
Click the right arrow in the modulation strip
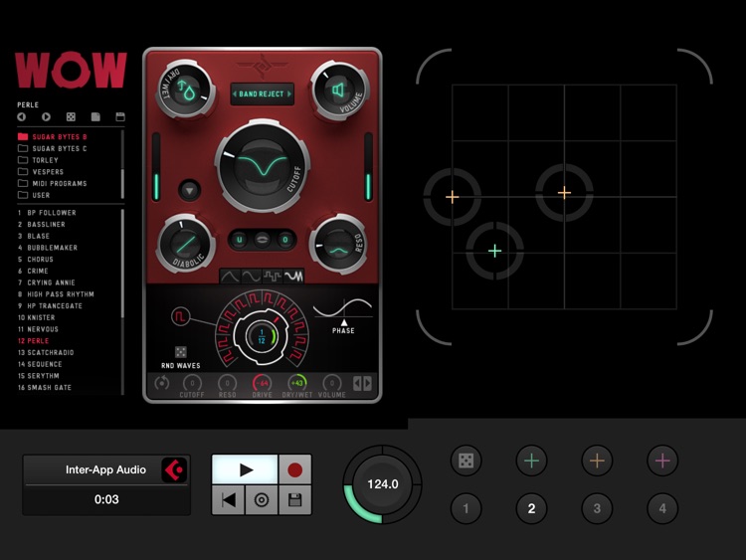368,383
